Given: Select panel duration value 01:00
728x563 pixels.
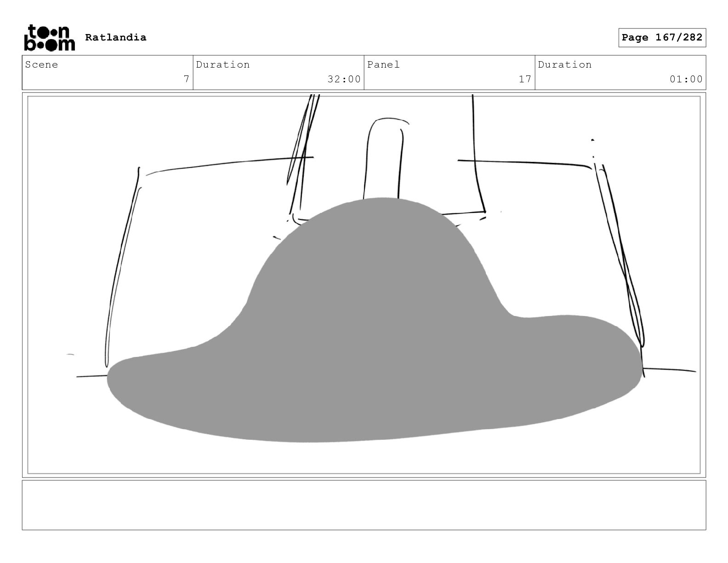Looking at the screenshot, I should tap(686, 79).
